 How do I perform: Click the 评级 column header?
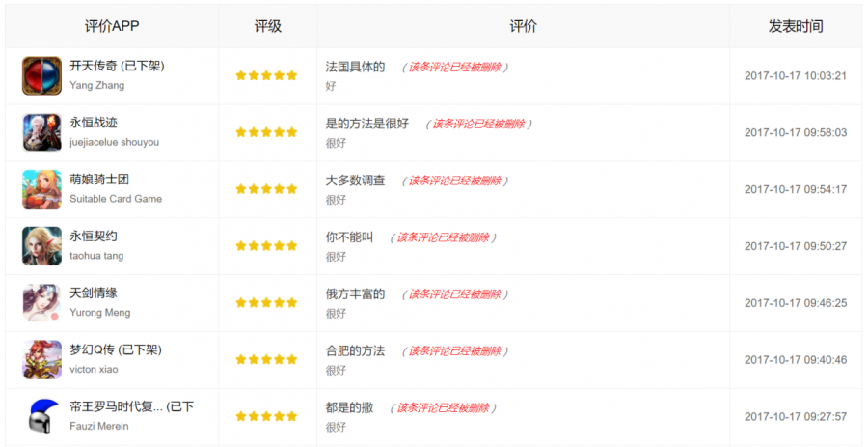pyautogui.click(x=268, y=27)
